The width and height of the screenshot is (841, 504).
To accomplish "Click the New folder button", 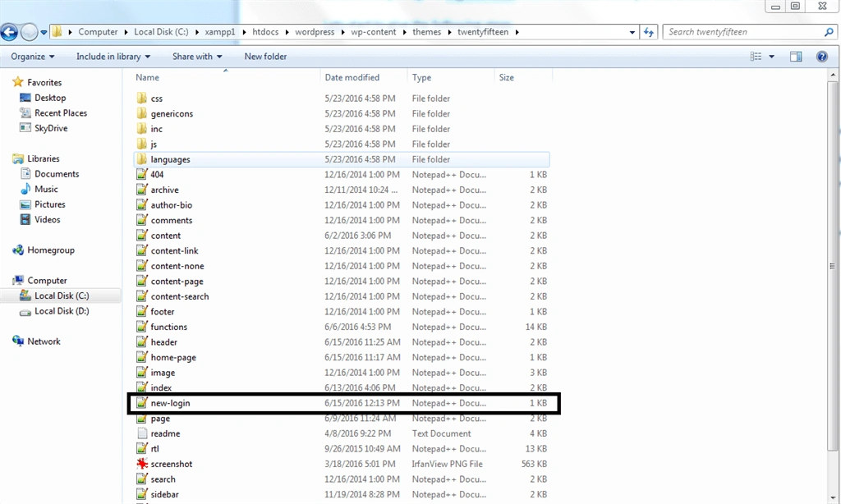I will pyautogui.click(x=265, y=57).
